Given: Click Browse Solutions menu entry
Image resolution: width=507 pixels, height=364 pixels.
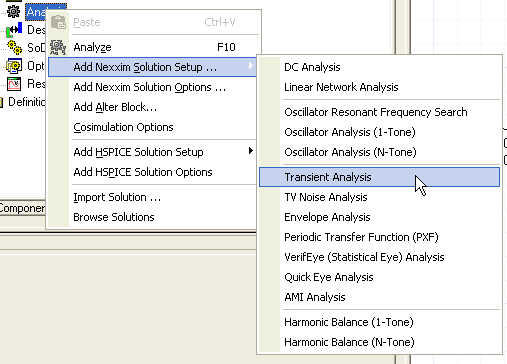Looking at the screenshot, I should pyautogui.click(x=114, y=217).
